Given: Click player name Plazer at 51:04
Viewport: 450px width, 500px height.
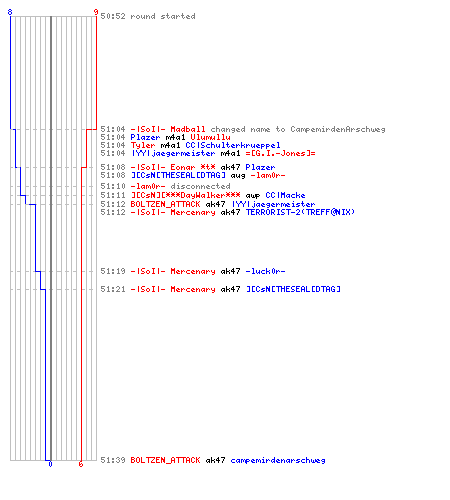Looking at the screenshot, I should click(145, 137).
